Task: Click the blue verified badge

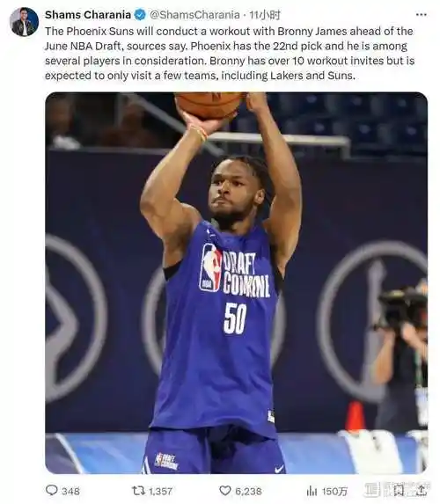Action: (x=140, y=15)
